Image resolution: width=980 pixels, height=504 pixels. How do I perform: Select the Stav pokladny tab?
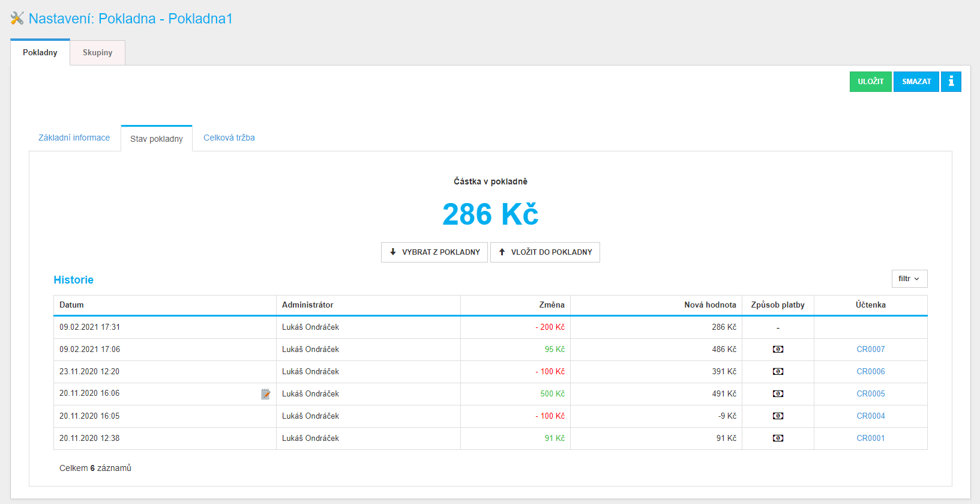[157, 139]
